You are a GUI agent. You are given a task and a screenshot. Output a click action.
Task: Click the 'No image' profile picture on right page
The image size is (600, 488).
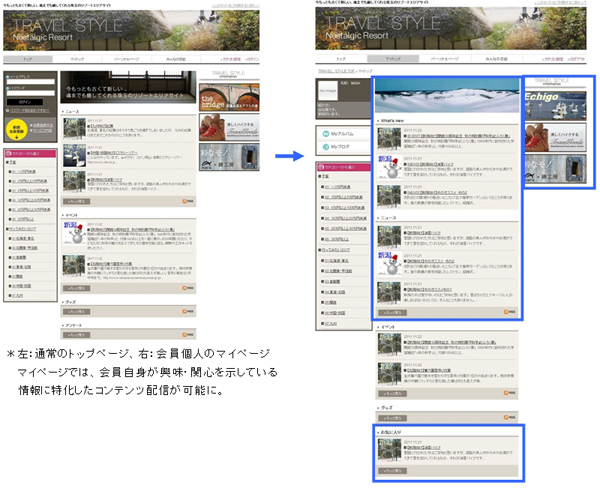pos(328,91)
